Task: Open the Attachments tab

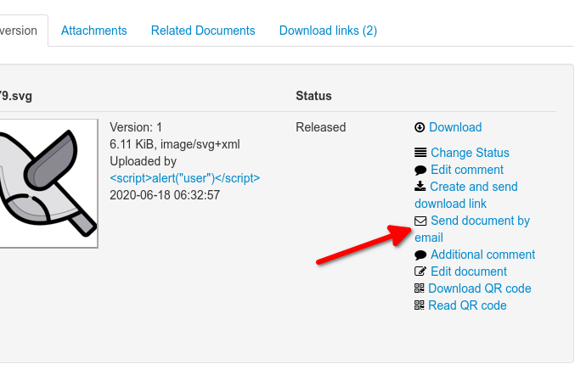Action: click(94, 31)
